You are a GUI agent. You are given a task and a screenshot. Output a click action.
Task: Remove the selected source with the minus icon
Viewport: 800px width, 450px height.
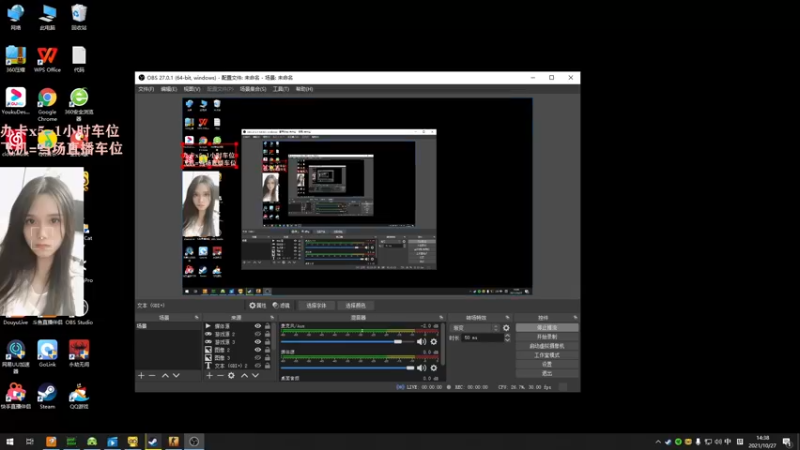click(220, 376)
